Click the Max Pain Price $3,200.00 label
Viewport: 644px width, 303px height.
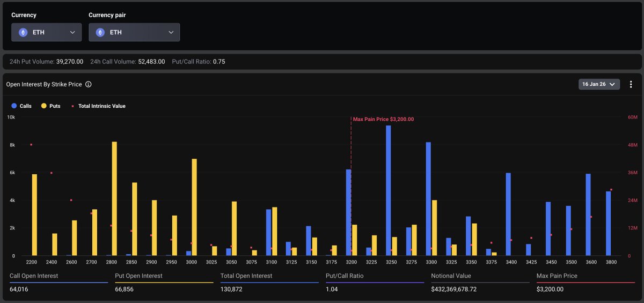[x=383, y=119]
